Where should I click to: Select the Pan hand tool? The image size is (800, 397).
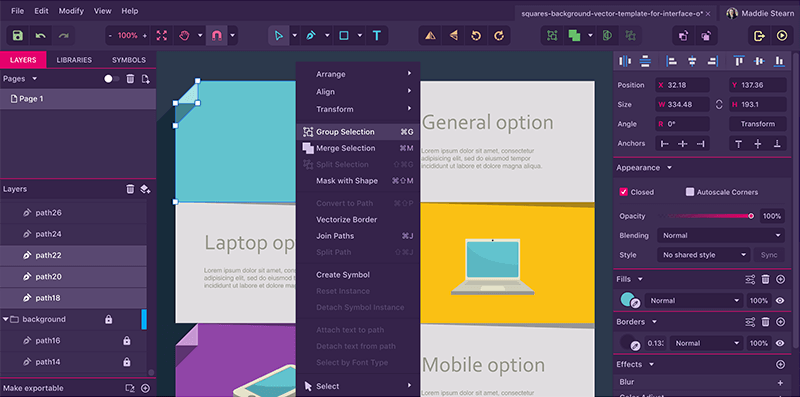click(x=184, y=36)
